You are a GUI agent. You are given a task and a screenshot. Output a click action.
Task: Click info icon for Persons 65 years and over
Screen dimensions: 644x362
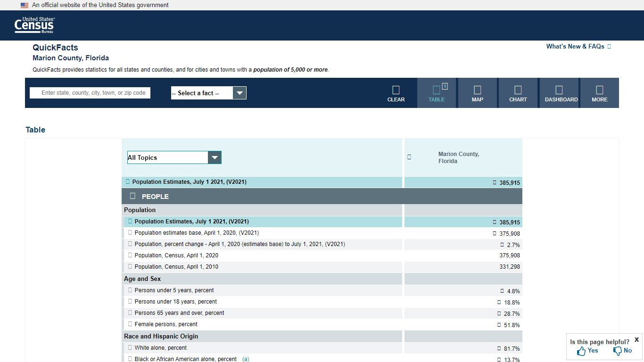[x=130, y=313]
